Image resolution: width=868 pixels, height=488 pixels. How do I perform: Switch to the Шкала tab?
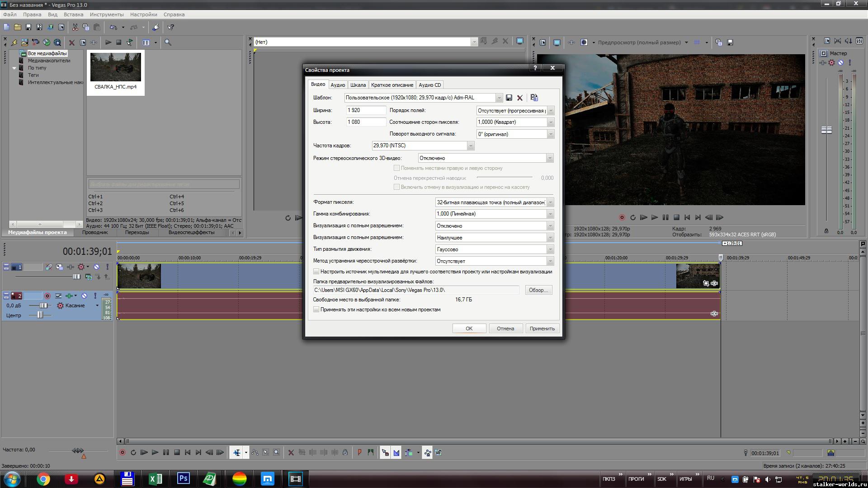[358, 85]
